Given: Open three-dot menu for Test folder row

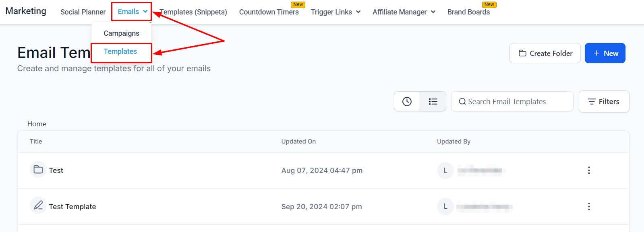Looking at the screenshot, I should (x=589, y=170).
